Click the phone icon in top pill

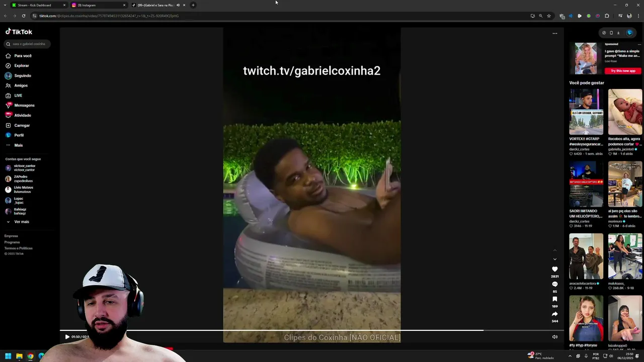[x=611, y=33]
